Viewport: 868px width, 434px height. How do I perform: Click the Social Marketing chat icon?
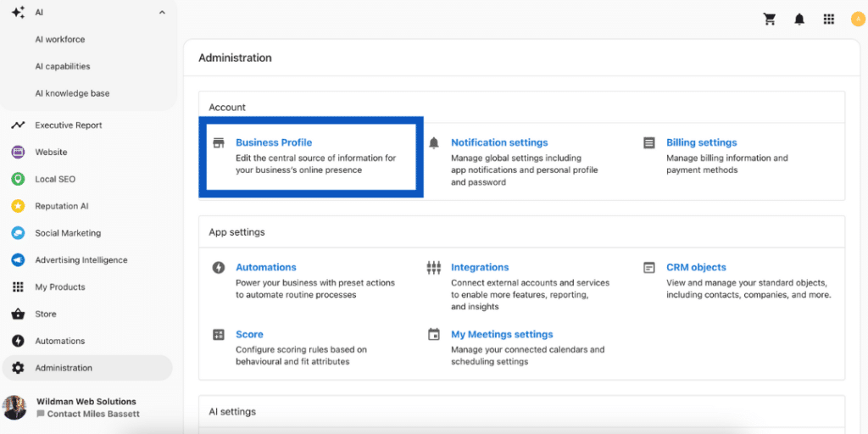(x=18, y=233)
